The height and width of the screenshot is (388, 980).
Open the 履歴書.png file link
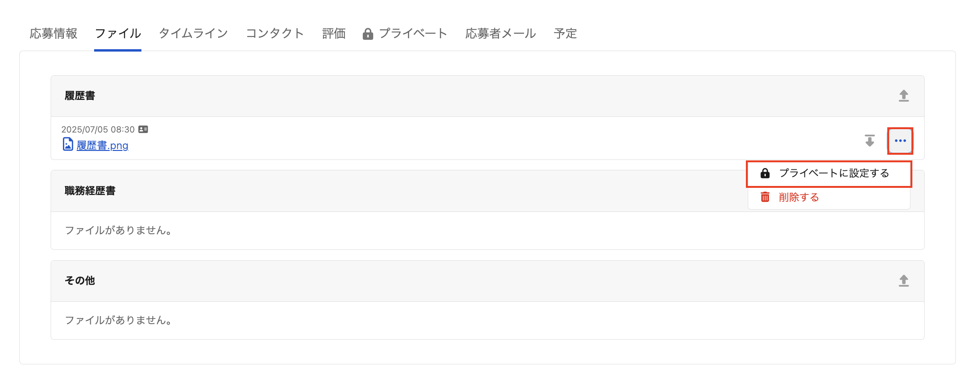103,145
